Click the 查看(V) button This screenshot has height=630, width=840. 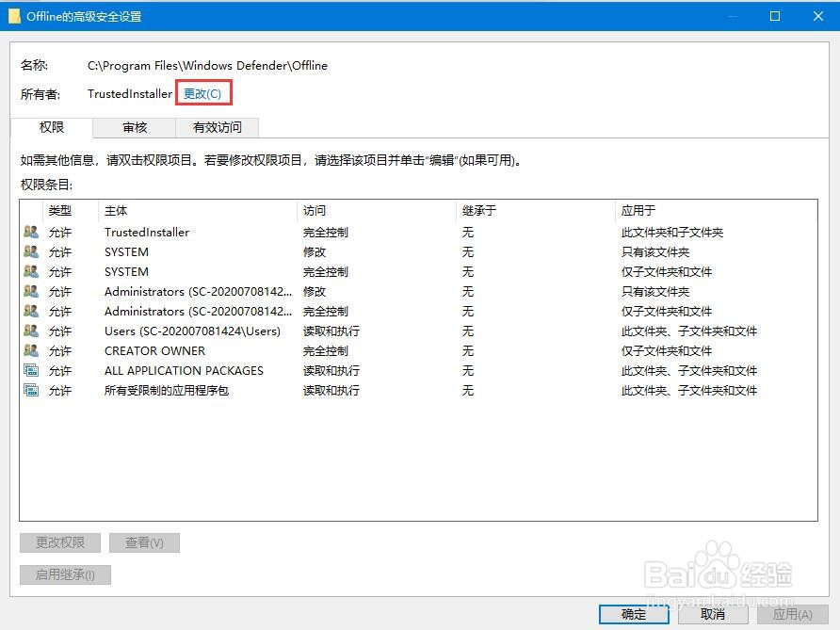tap(144, 542)
